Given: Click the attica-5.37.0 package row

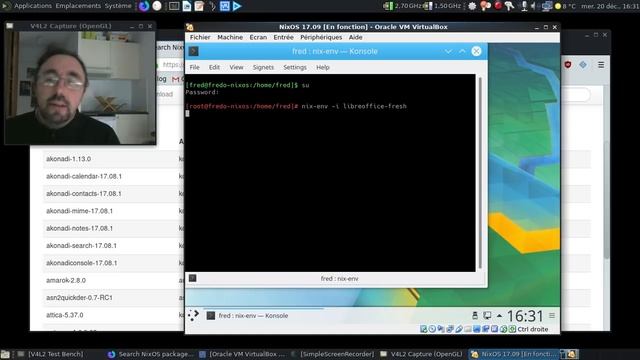Looking at the screenshot, I should pyautogui.click(x=113, y=315).
